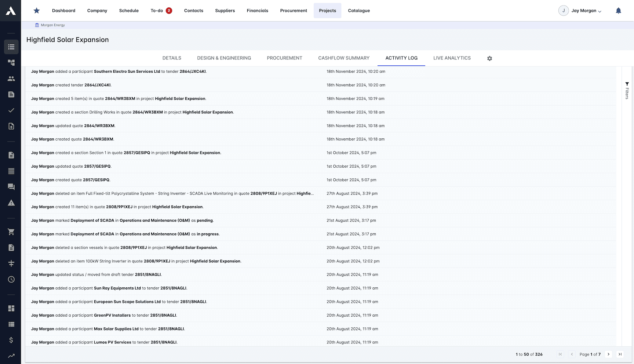Image resolution: width=634 pixels, height=364 pixels.
Task: Open the gear settings icon beside the tabs
Action: [490, 58]
